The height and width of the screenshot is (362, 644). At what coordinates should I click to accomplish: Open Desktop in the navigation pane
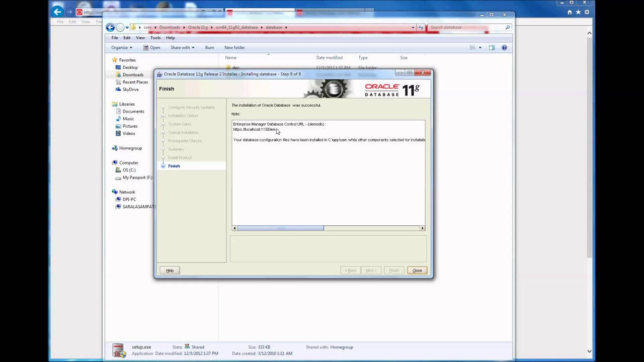pyautogui.click(x=130, y=67)
